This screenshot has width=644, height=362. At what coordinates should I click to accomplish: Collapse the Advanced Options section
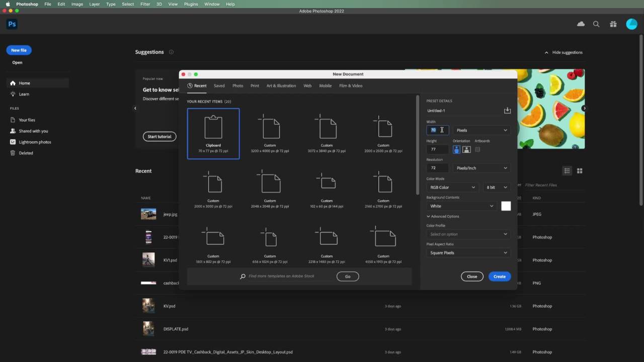point(443,216)
